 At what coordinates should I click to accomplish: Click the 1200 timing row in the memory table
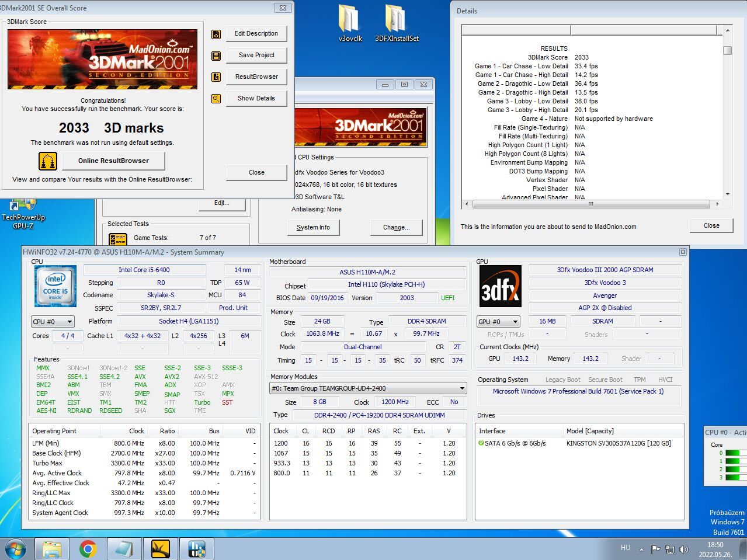[368, 443]
